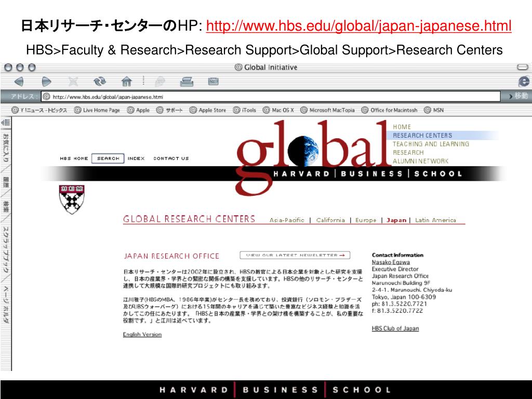Open the 履歴 History side tab
532x399 pixels.
tap(6, 182)
